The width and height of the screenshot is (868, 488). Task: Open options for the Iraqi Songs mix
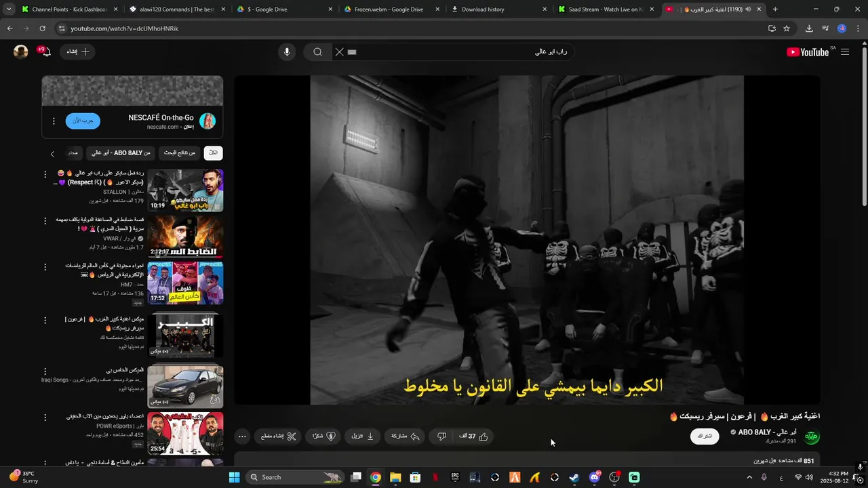(45, 371)
